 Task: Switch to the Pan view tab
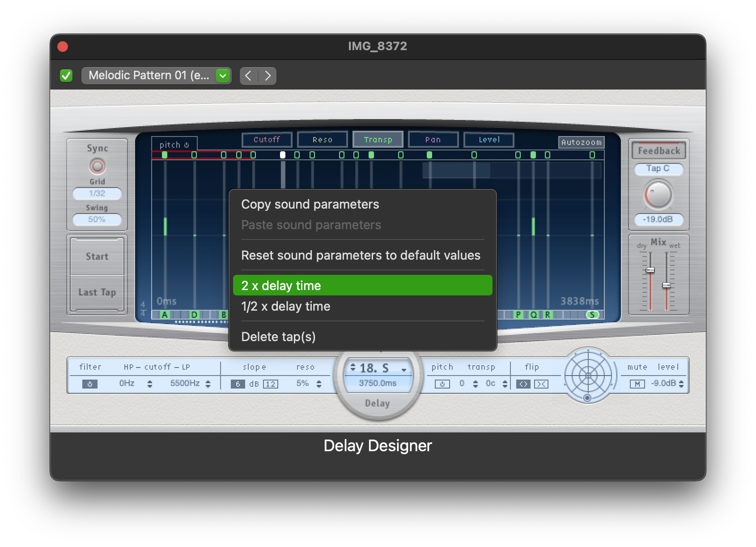433,140
